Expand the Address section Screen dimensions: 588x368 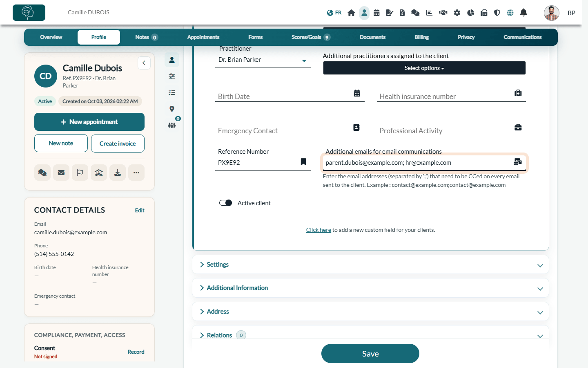(x=370, y=312)
